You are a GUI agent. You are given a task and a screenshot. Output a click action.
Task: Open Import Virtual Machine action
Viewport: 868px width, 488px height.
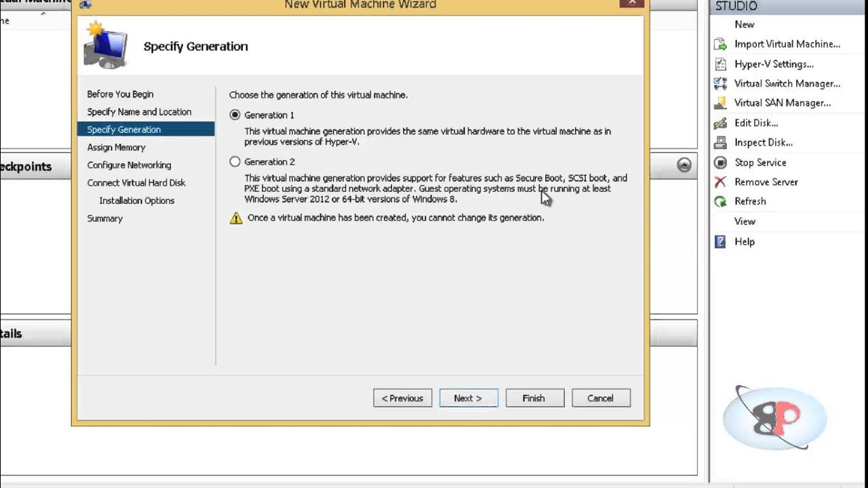[787, 44]
